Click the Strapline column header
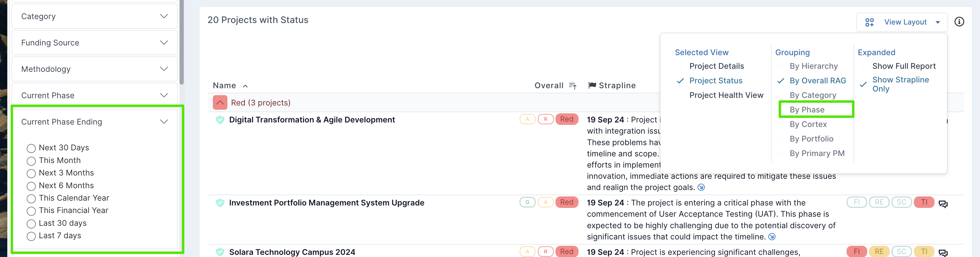 617,85
